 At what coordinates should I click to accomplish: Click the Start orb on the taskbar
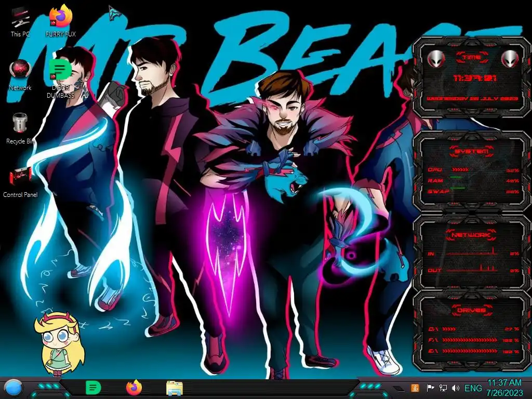pyautogui.click(x=13, y=388)
